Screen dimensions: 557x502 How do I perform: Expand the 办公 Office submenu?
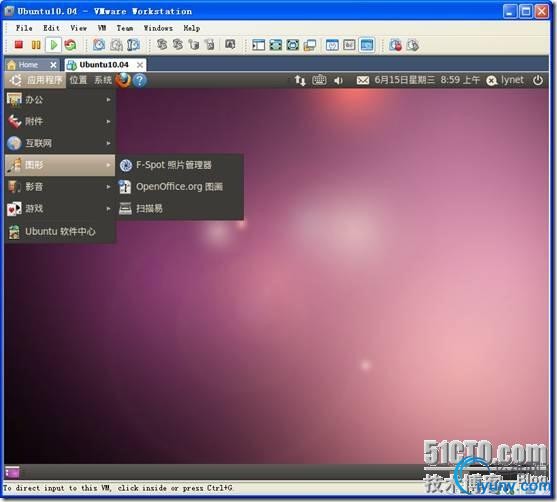[x=60, y=100]
